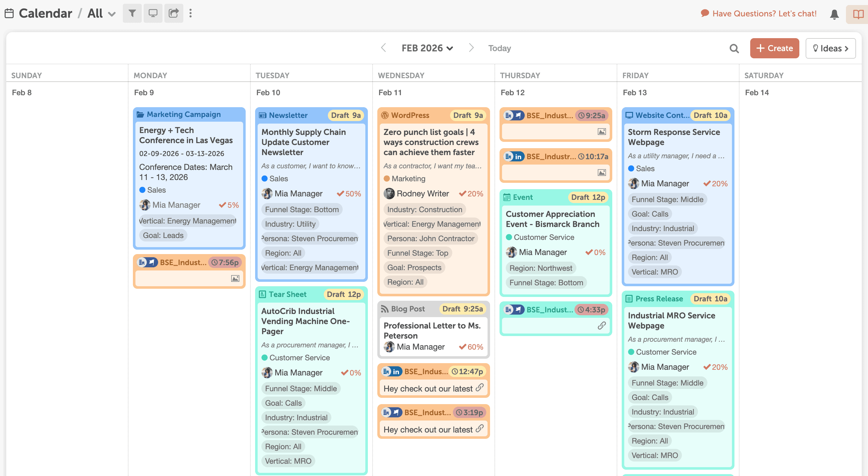Click the Goal: Prospects tag

pos(414,268)
